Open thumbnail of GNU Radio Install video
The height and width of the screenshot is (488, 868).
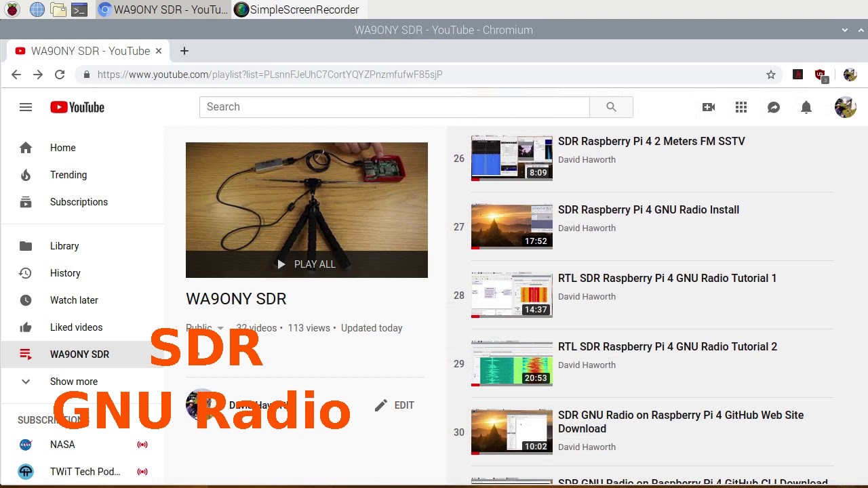pyautogui.click(x=512, y=227)
